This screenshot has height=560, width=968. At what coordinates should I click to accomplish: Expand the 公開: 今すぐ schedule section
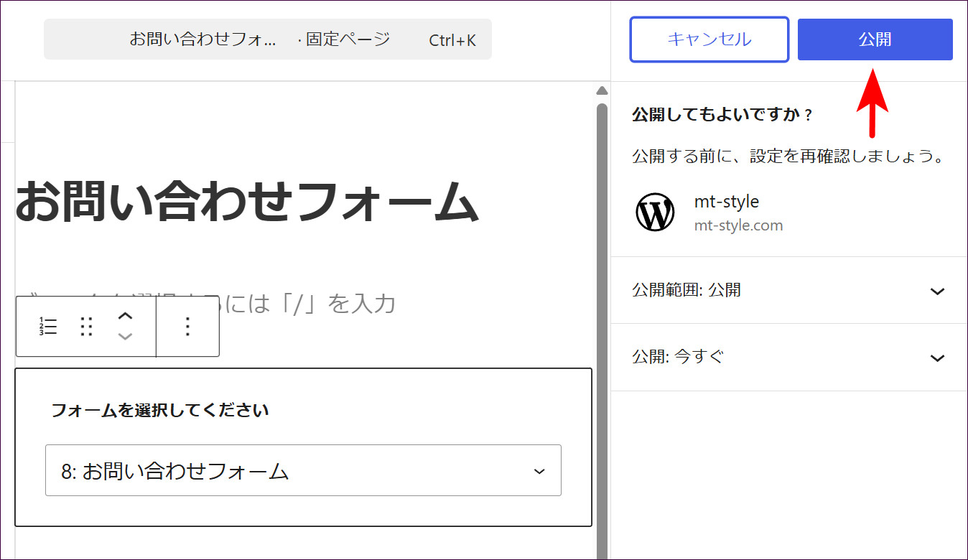[x=789, y=357]
